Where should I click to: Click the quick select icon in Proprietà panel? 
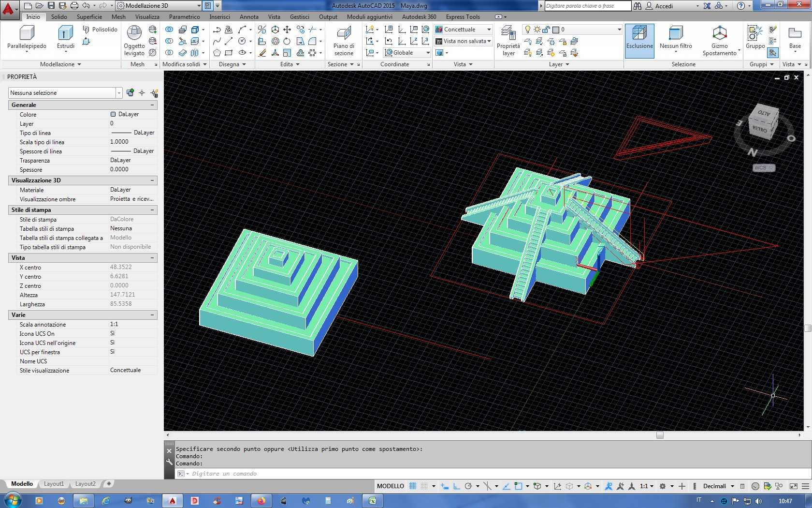point(154,93)
